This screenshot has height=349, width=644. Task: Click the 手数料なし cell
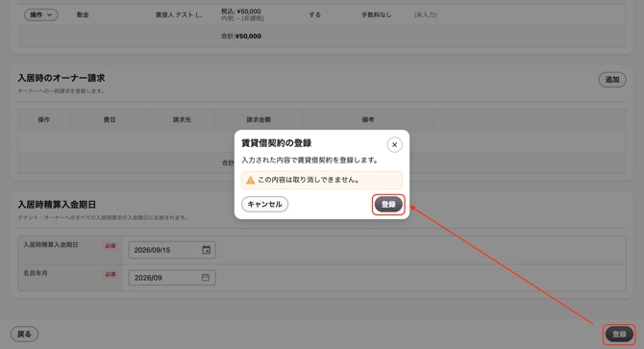tap(376, 14)
